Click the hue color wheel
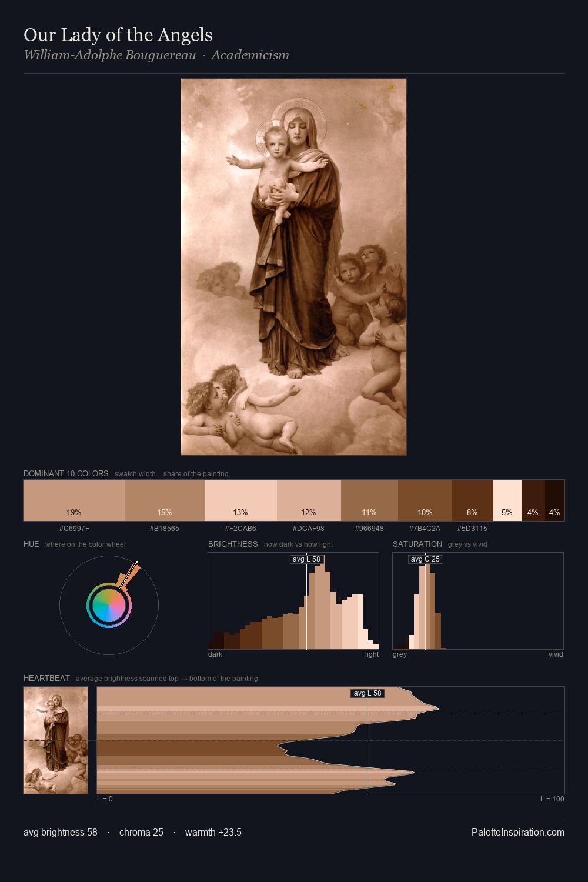The height and width of the screenshot is (882, 588). click(109, 605)
